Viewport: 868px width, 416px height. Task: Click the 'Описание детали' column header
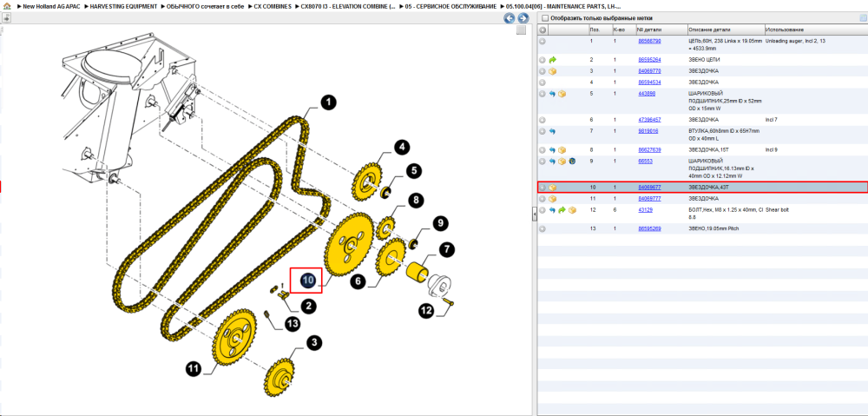725,30
